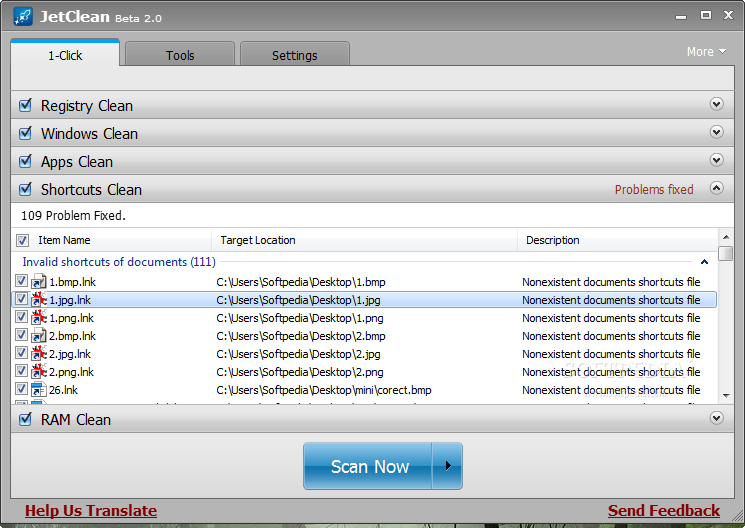Click target path ending mini\corect.bmp

[x=324, y=390]
